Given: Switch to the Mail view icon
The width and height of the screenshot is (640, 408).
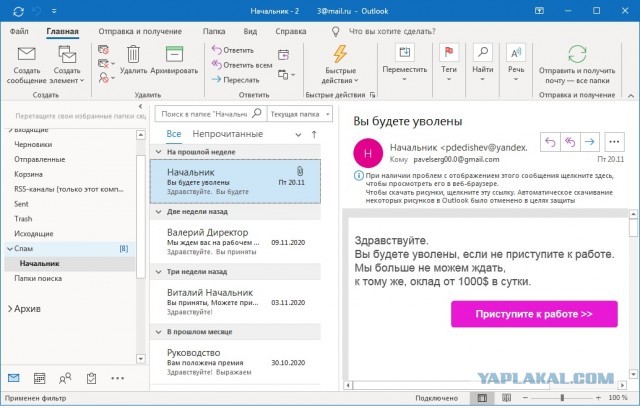Looking at the screenshot, I should click(x=13, y=378).
